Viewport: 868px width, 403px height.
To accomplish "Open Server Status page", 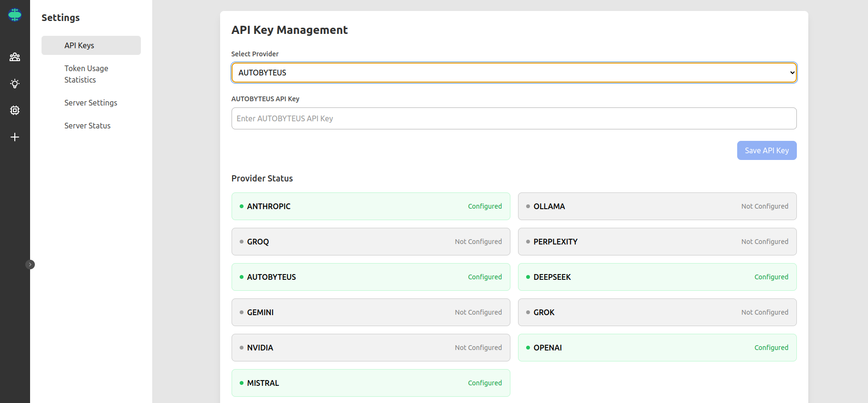I will click(x=91, y=126).
